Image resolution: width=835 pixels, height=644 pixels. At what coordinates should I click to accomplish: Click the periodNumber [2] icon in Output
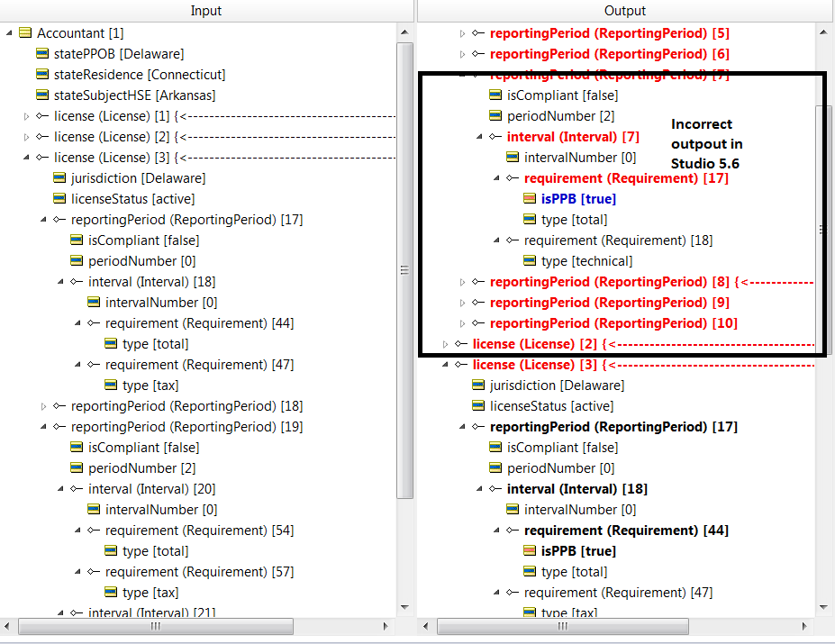point(495,115)
